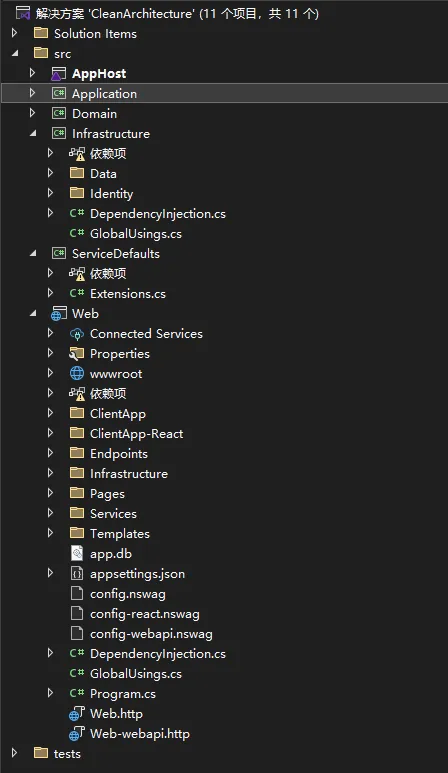448x773 pixels.
Task: Collapse the src folder
Action: pos(15,53)
